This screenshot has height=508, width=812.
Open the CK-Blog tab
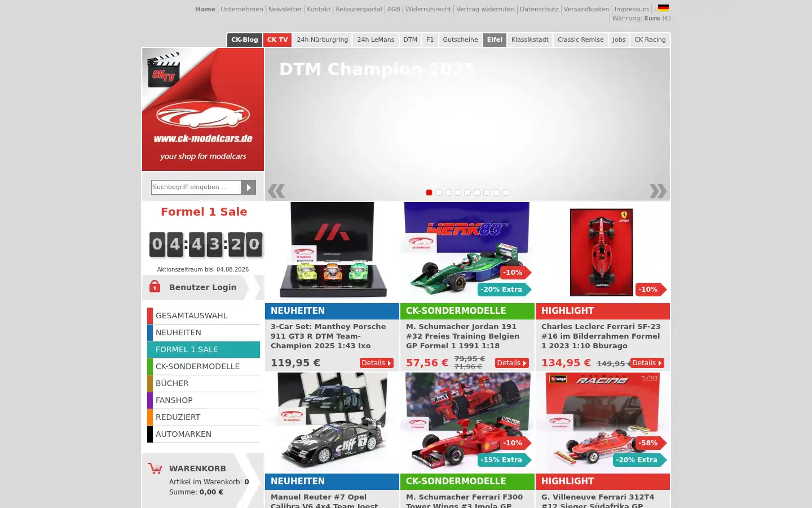tap(245, 40)
